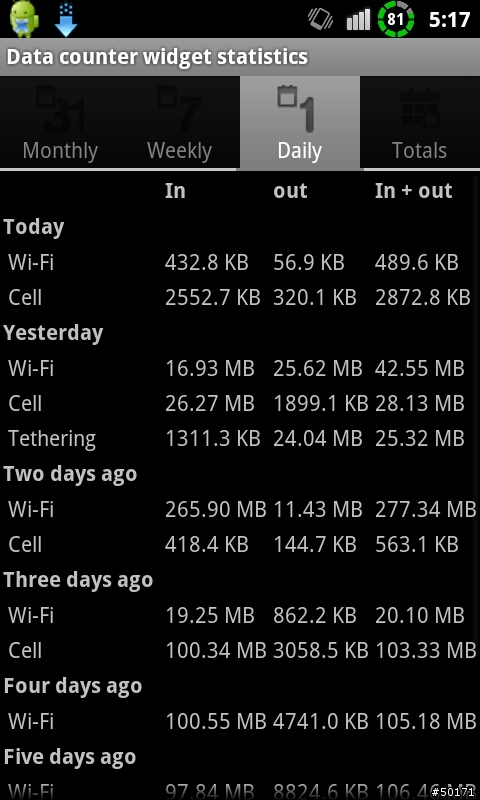
Task: Tap the 5:17 clock in status bar
Action: pos(449,20)
